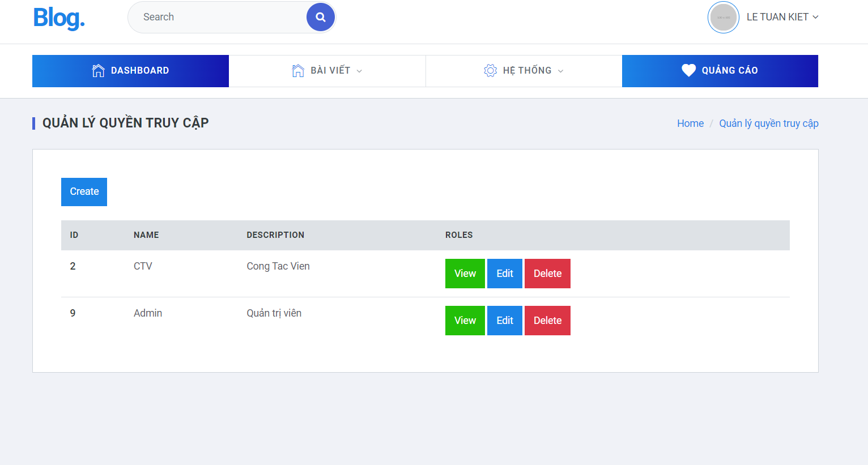Delete the CTV role
This screenshot has height=465, width=868.
pyautogui.click(x=547, y=273)
